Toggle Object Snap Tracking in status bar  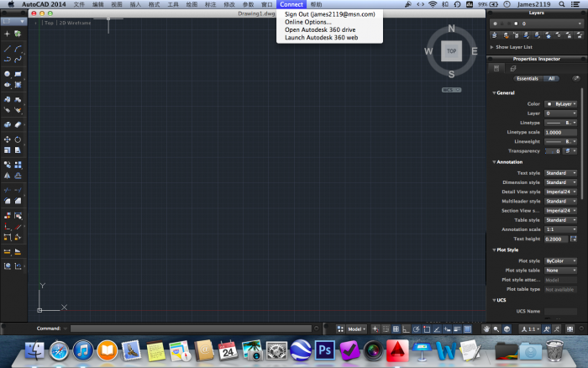[x=437, y=329]
